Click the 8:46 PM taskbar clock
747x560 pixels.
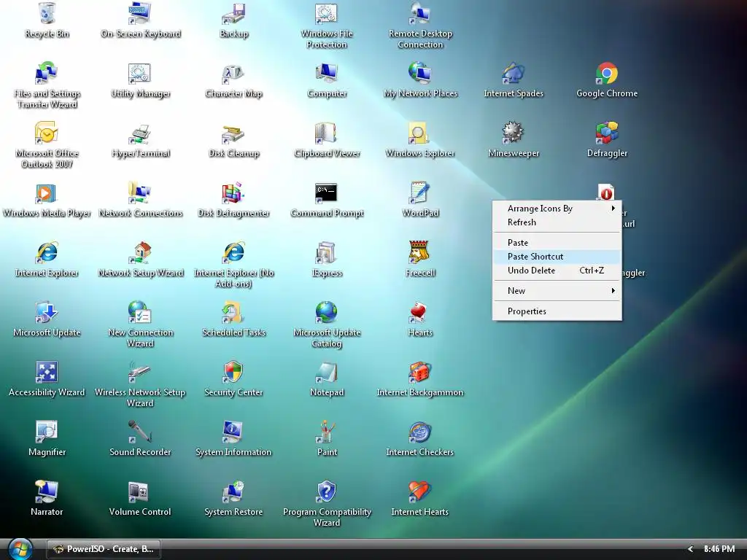pos(719,549)
